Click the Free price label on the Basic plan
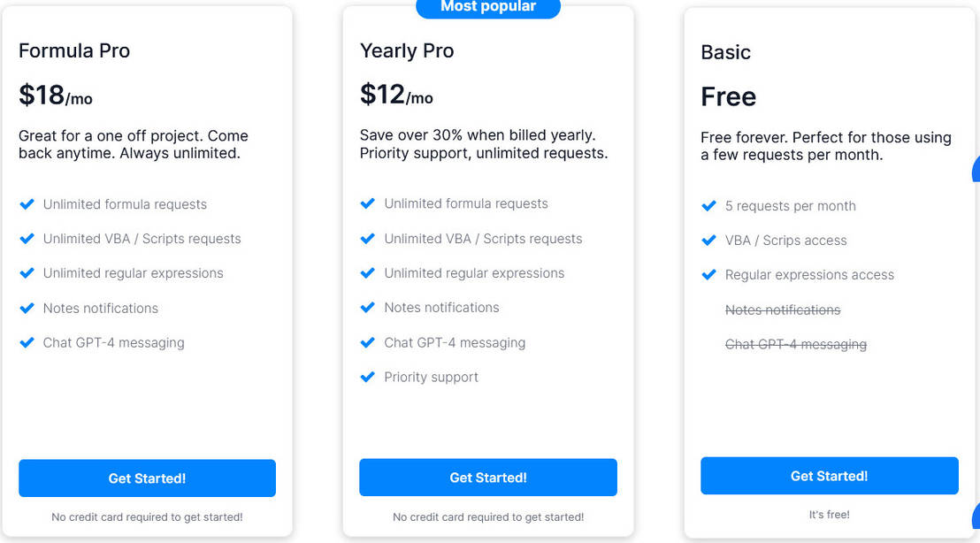Image resolution: width=980 pixels, height=543 pixels. click(727, 96)
